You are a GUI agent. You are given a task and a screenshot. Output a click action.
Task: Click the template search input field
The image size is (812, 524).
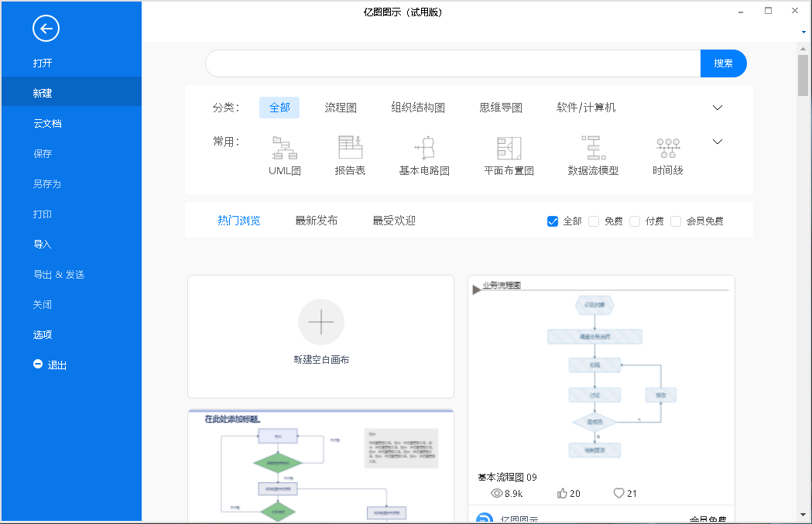(x=453, y=63)
